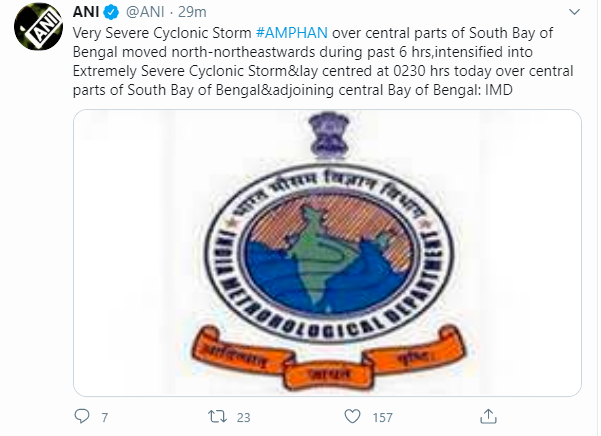Click the blue verified badge next to ANI

[x=111, y=13]
